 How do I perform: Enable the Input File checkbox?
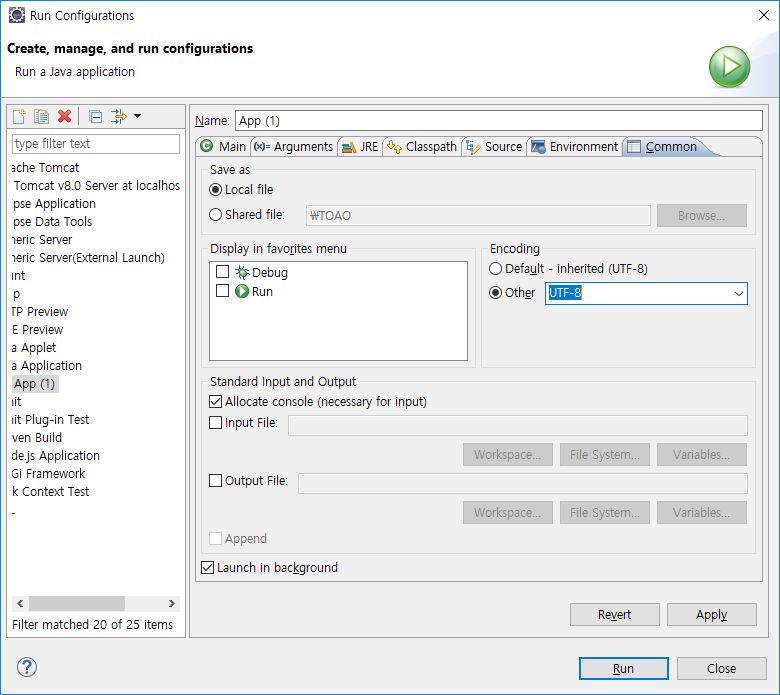click(215, 422)
